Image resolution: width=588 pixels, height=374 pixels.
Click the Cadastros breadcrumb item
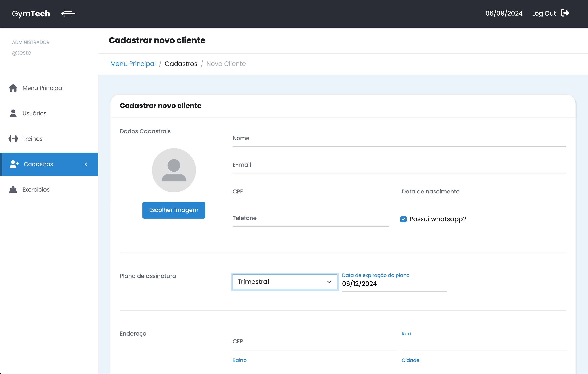point(181,64)
